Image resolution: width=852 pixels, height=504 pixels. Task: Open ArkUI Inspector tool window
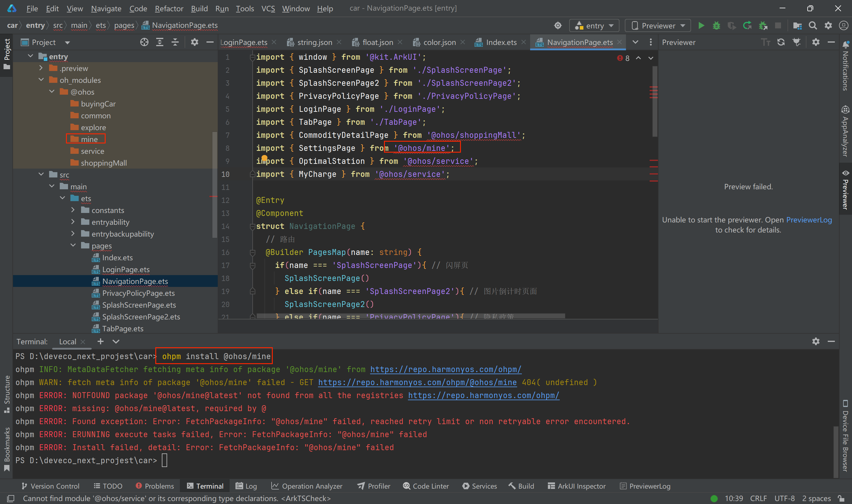577,486
